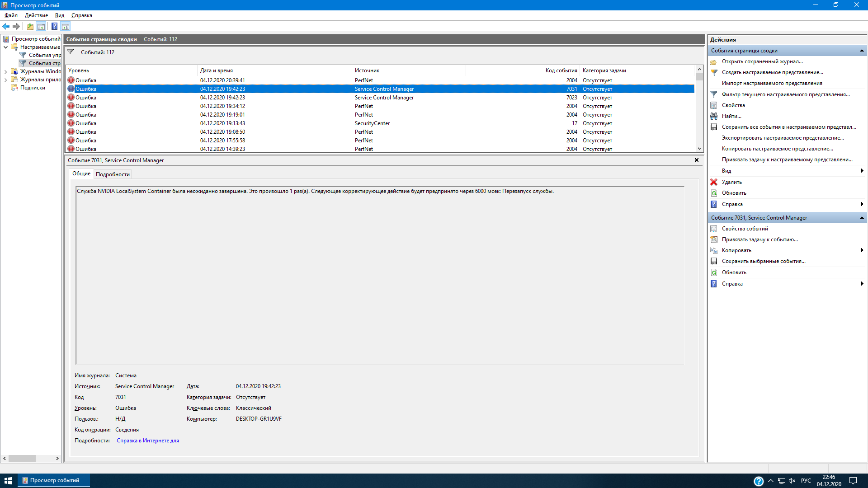
Task: Expand Журналы приложений tree node
Action: tap(7, 79)
